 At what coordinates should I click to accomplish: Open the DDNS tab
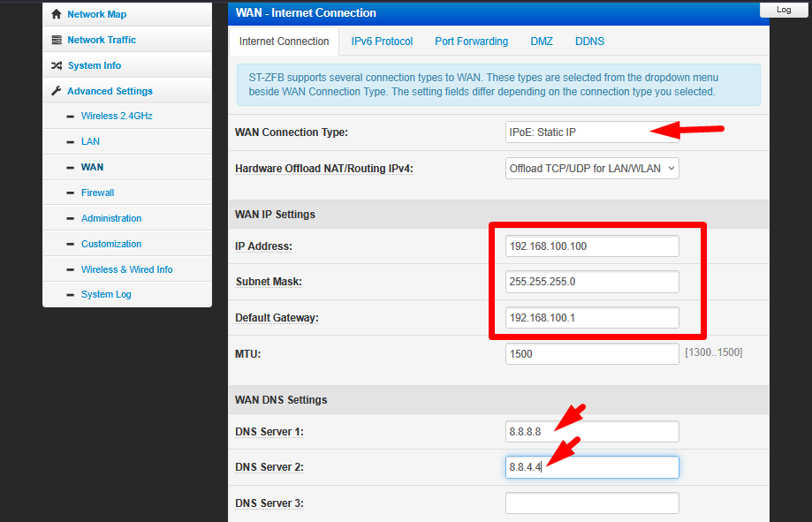(x=589, y=42)
